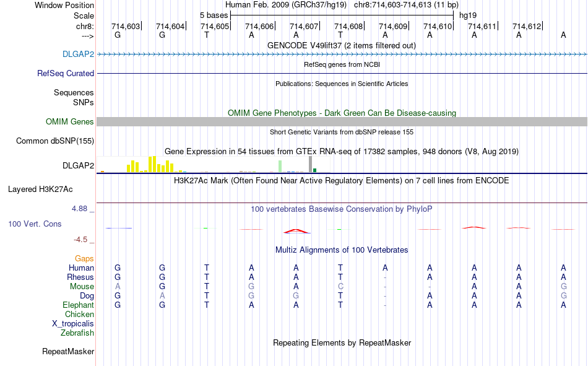Open the RefSeq Curated track label

click(x=65, y=73)
